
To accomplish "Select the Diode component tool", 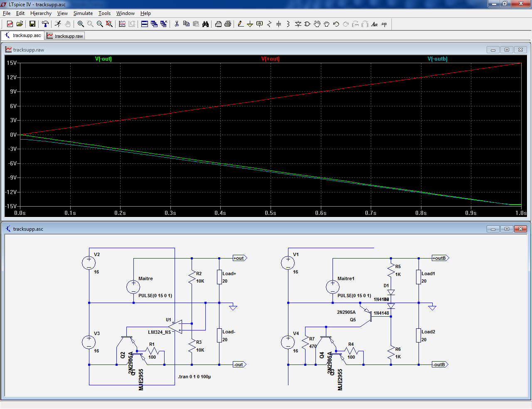I will pyautogui.click(x=298, y=24).
